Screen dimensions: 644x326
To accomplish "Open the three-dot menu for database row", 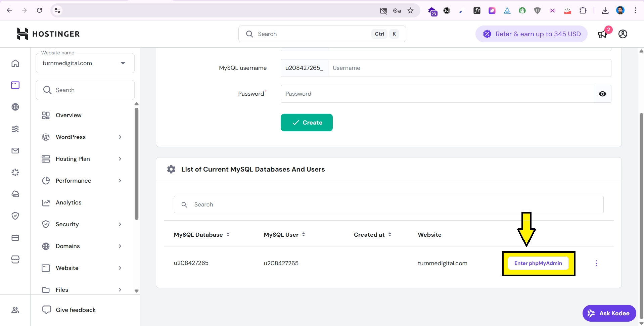I will pos(596,263).
